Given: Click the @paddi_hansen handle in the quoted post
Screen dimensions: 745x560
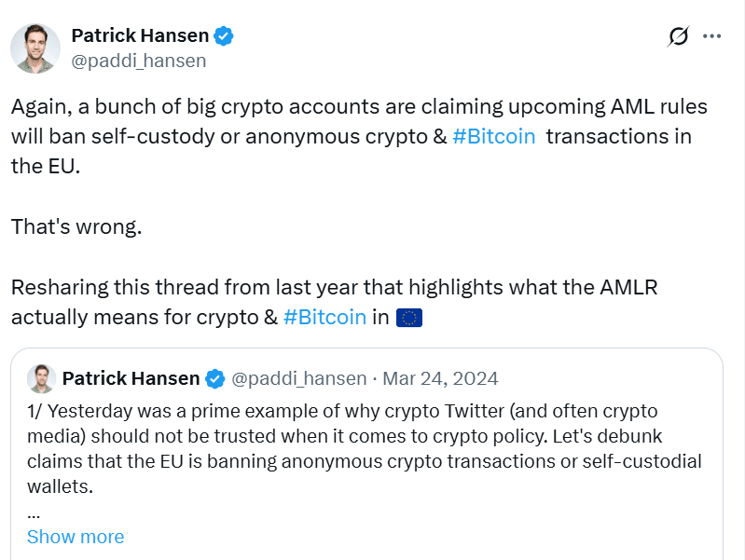Looking at the screenshot, I should pos(298,378).
